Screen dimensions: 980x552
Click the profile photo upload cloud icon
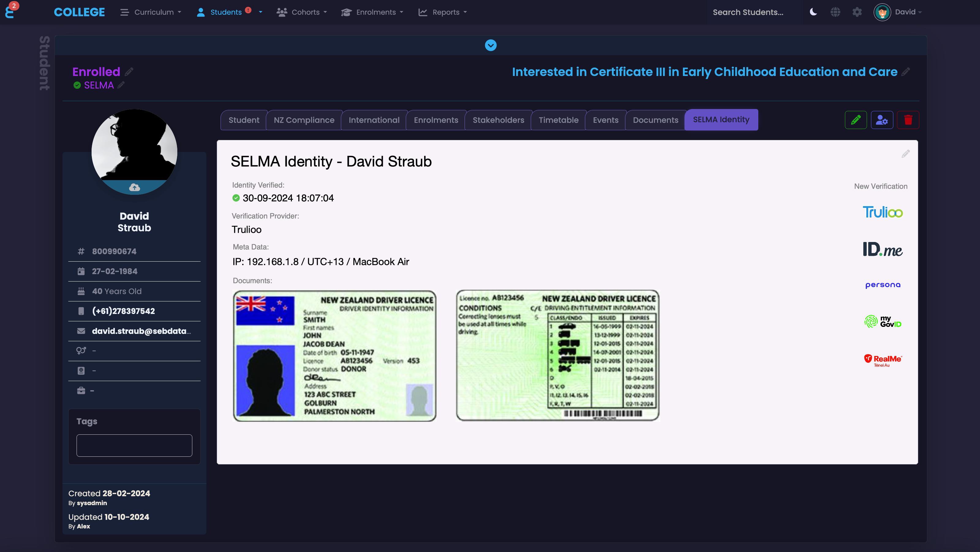[x=134, y=187]
